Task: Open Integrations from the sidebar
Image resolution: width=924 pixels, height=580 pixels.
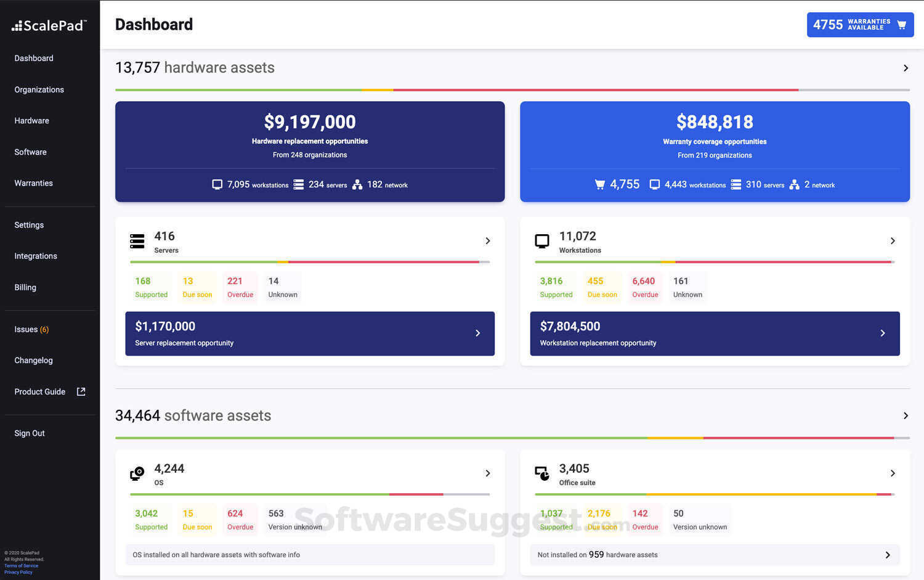Action: point(35,256)
